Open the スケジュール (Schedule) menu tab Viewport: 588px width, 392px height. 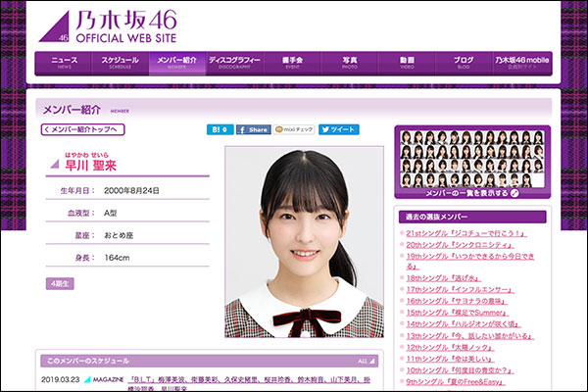coord(121,63)
